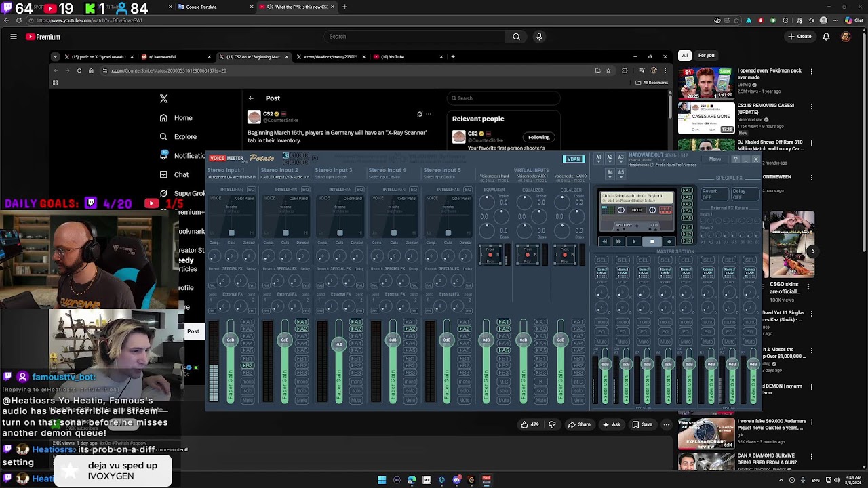Screen dimensions: 868x488
Task: Click the YouTube Create button
Action: (x=800, y=37)
